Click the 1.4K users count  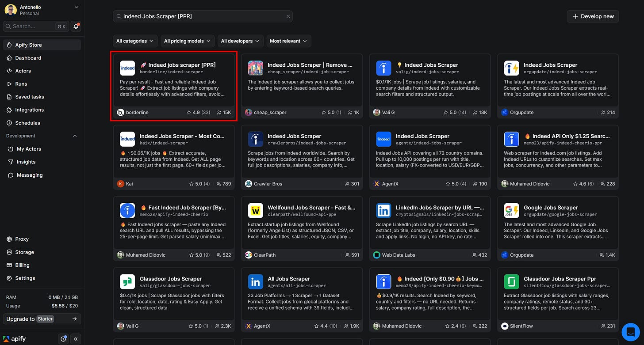point(607,255)
